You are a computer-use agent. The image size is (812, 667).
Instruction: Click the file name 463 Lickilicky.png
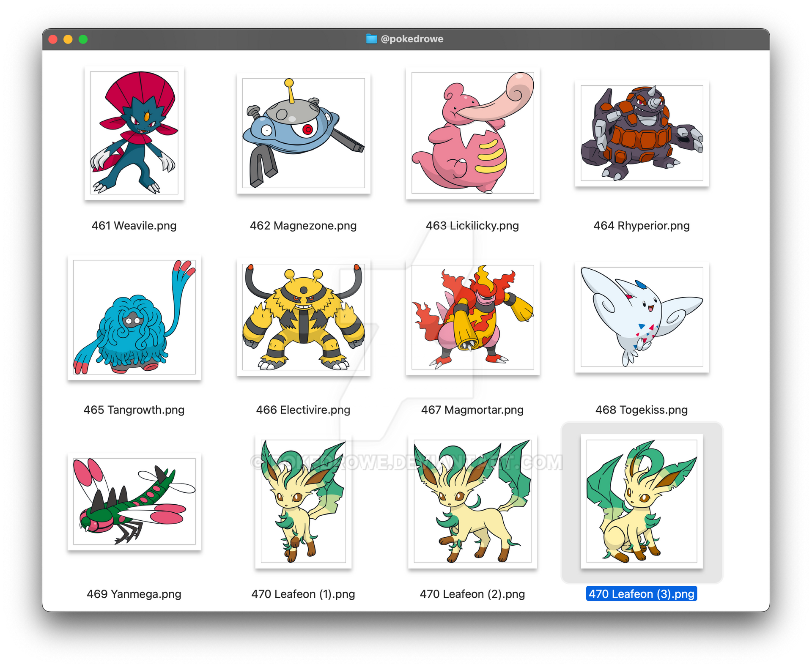coord(472,225)
